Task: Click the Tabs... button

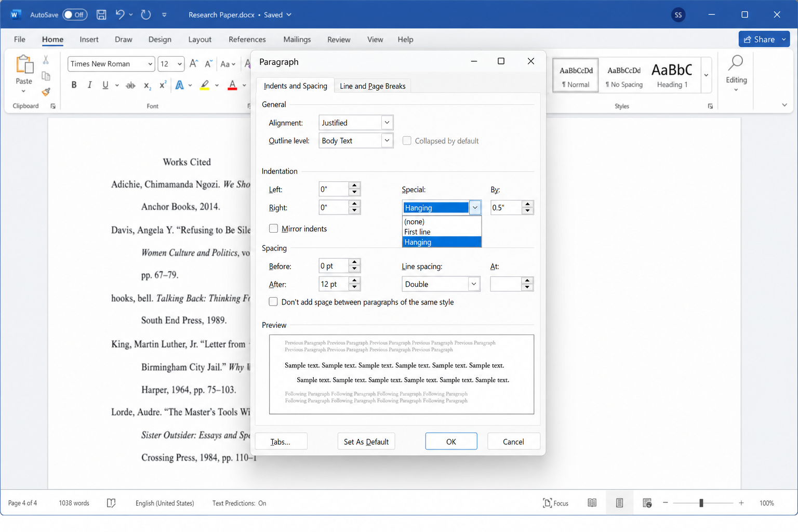Action: [x=281, y=442]
